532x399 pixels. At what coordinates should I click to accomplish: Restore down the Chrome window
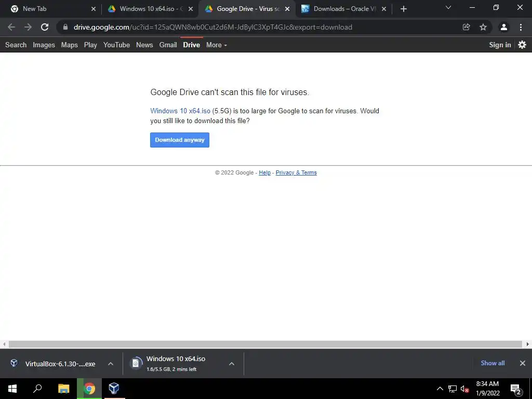[x=496, y=7]
